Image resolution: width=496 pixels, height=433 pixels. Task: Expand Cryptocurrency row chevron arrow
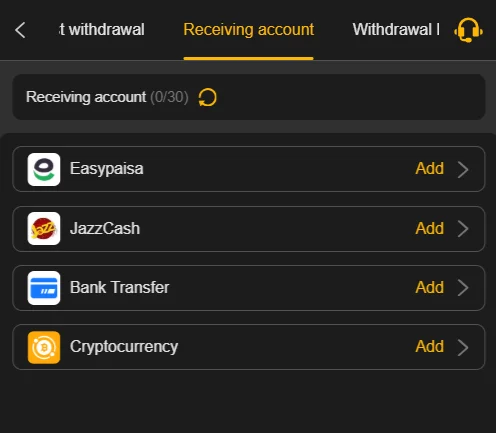[463, 348]
